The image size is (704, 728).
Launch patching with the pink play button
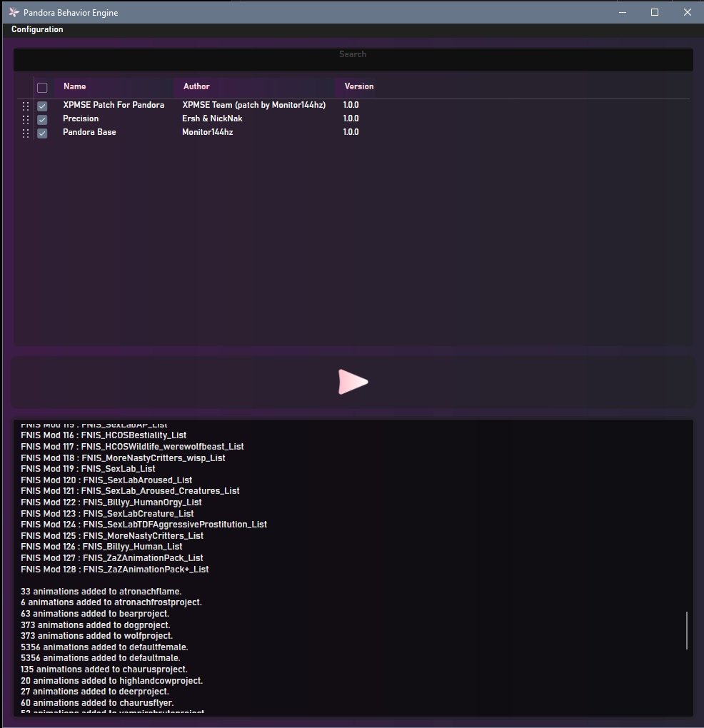pyautogui.click(x=353, y=382)
